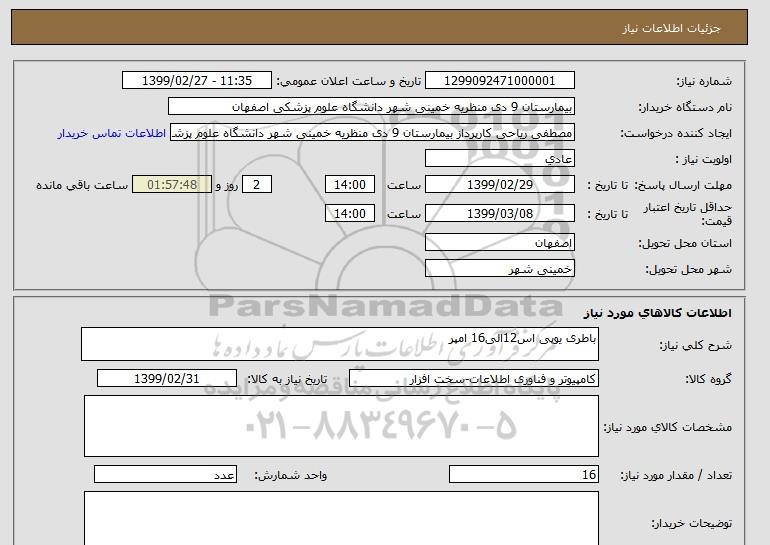
Task: Click the توضیحات خریدار text area
Action: [341, 518]
